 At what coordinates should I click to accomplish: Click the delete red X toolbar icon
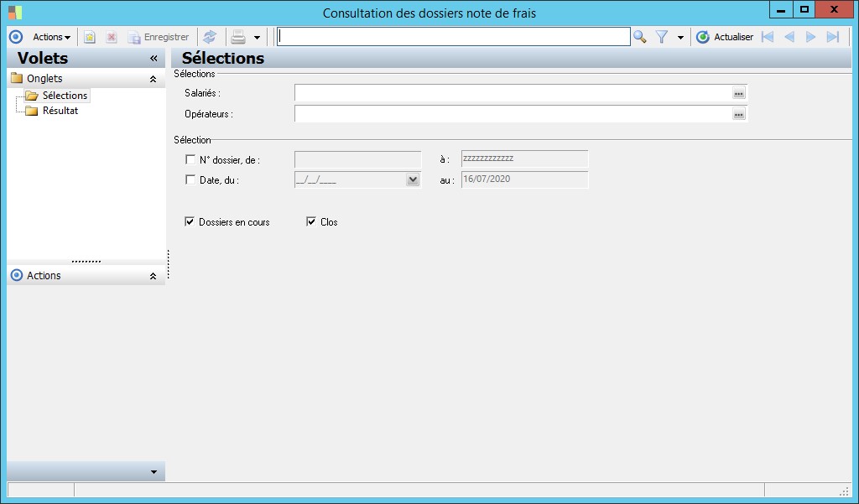point(112,37)
